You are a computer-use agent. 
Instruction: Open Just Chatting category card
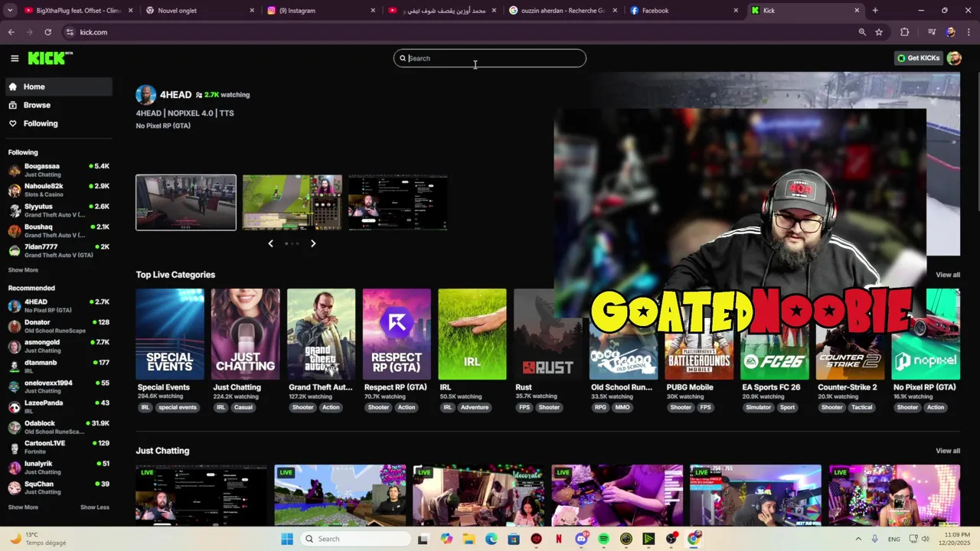(x=246, y=334)
